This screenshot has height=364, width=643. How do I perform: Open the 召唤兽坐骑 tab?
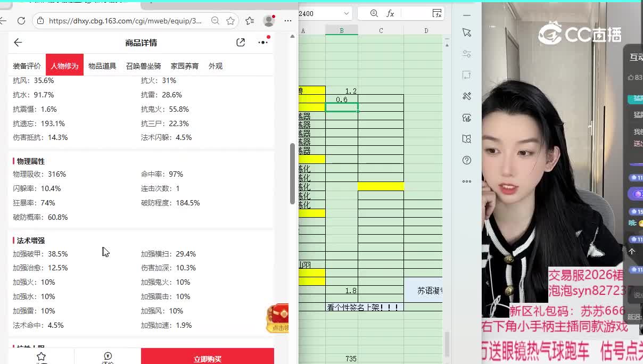(x=144, y=66)
